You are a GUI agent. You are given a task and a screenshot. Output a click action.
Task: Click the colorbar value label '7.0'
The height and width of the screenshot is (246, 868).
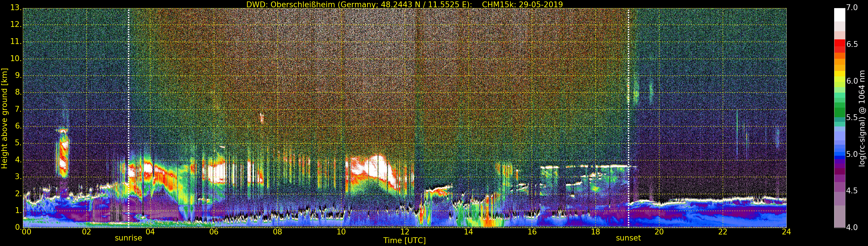[x=852, y=8]
